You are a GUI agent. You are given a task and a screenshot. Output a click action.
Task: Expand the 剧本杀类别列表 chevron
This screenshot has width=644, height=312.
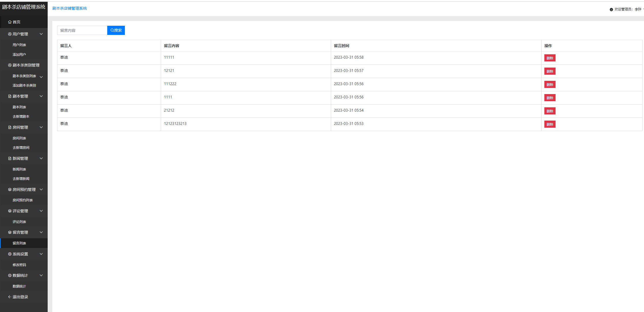[41, 77]
